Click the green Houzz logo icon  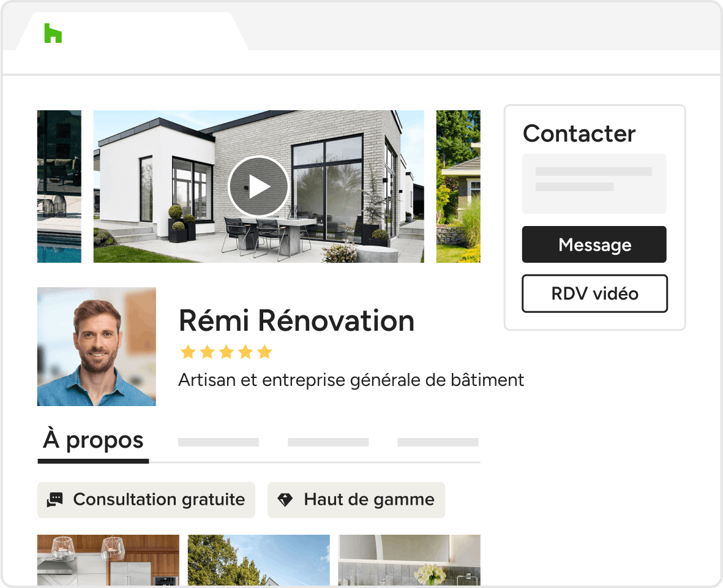point(53,33)
